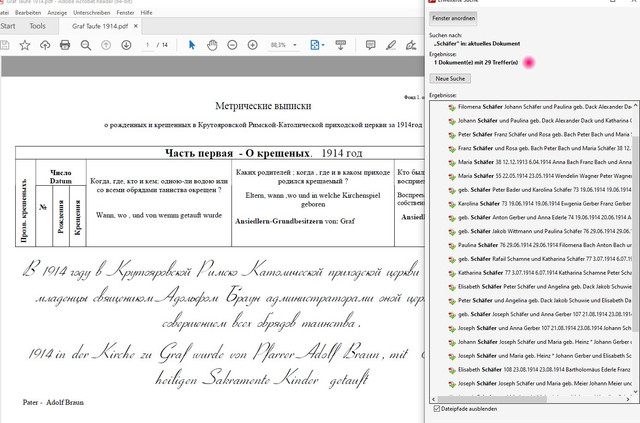Image resolution: width=640 pixels, height=423 pixels.
Task: Zoom in with the plus icon
Action: click(x=253, y=45)
